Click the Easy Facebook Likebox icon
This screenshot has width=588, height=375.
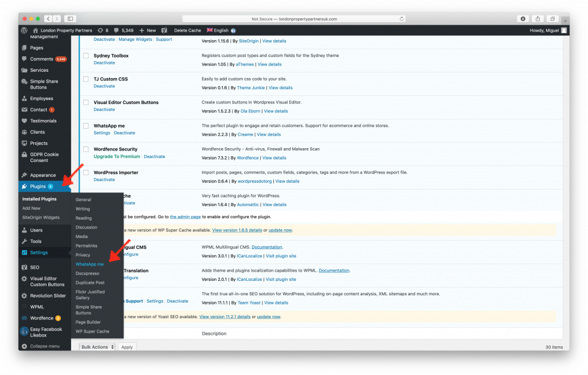click(24, 331)
